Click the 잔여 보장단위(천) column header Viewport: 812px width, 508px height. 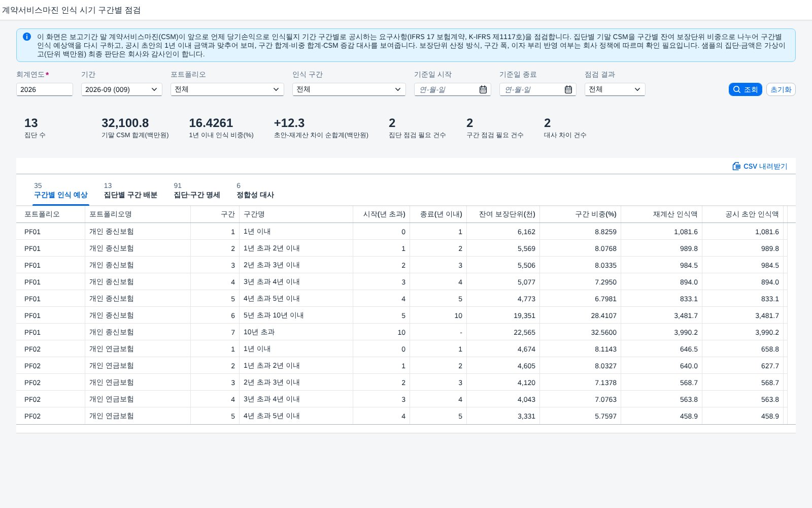pos(503,214)
